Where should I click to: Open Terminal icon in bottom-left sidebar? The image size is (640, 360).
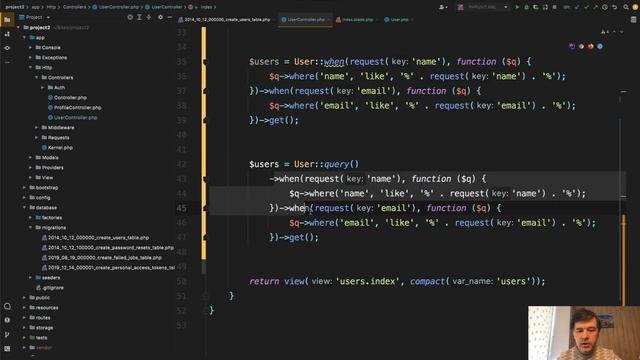tap(7, 349)
